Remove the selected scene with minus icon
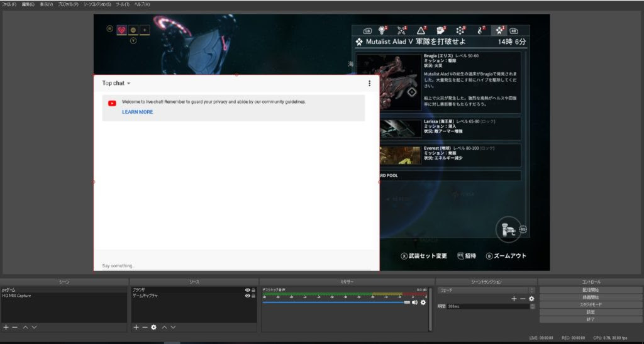Viewport: 644px width, 344px height. tap(15, 327)
